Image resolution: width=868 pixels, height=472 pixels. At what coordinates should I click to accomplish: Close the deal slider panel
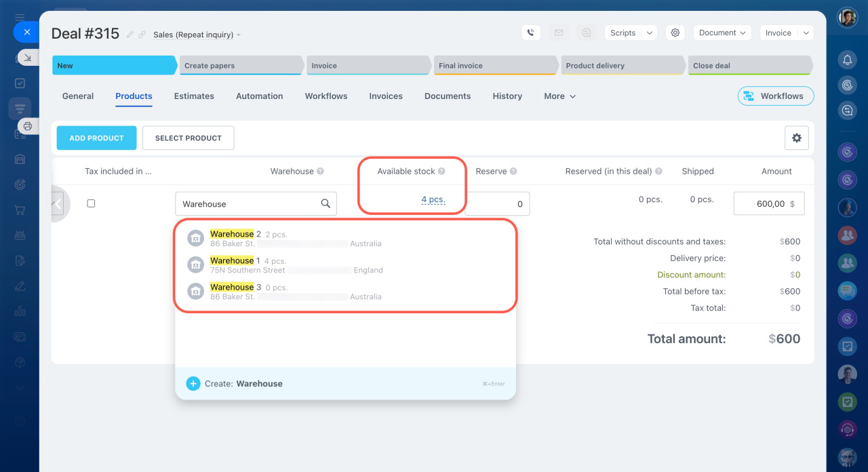pyautogui.click(x=27, y=32)
